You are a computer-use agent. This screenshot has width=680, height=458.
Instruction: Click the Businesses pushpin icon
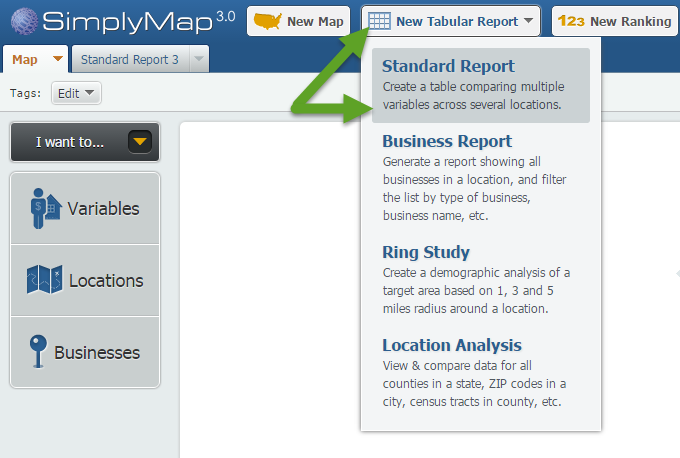pyautogui.click(x=38, y=352)
